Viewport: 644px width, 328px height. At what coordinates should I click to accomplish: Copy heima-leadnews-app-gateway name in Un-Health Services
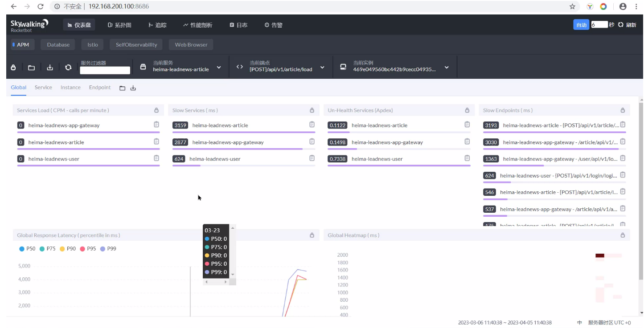467,142
